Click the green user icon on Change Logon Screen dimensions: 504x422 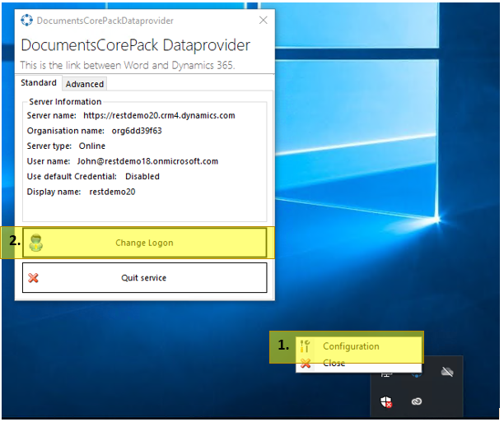click(35, 243)
